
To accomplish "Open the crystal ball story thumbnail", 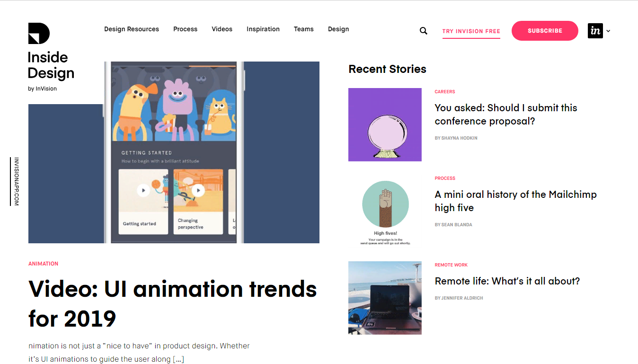I will [x=385, y=124].
